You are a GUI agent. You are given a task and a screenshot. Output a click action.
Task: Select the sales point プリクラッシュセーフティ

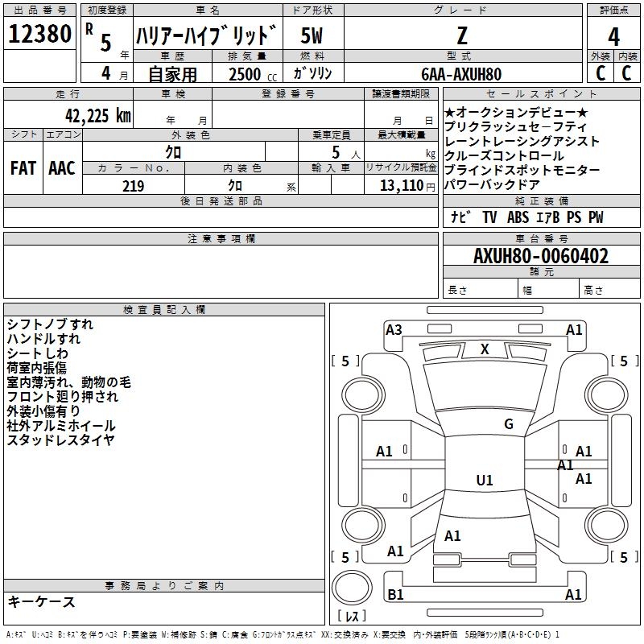point(515,127)
